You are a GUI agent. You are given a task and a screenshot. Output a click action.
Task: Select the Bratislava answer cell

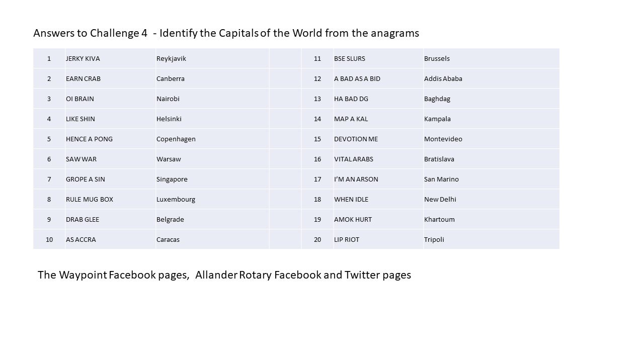tap(491, 159)
